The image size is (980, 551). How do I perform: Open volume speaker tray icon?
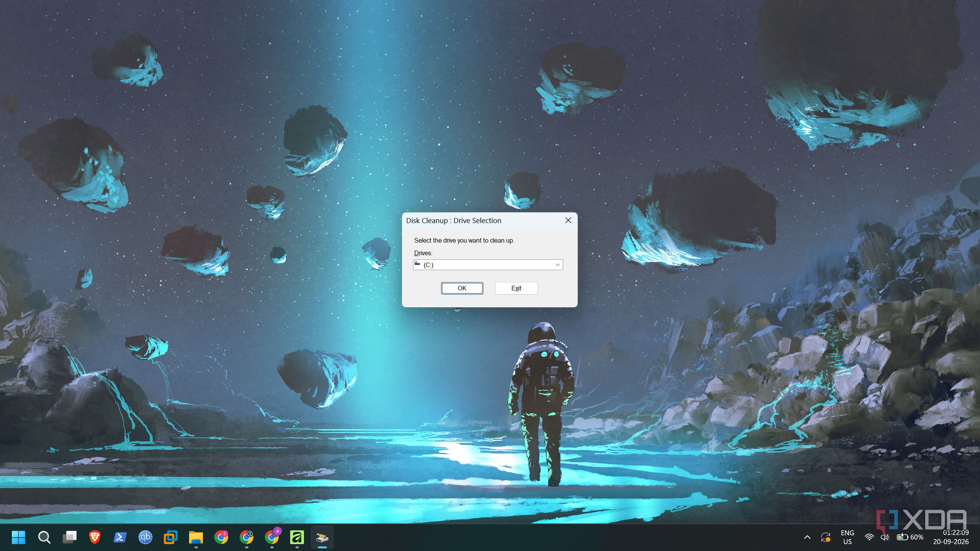pyautogui.click(x=885, y=537)
